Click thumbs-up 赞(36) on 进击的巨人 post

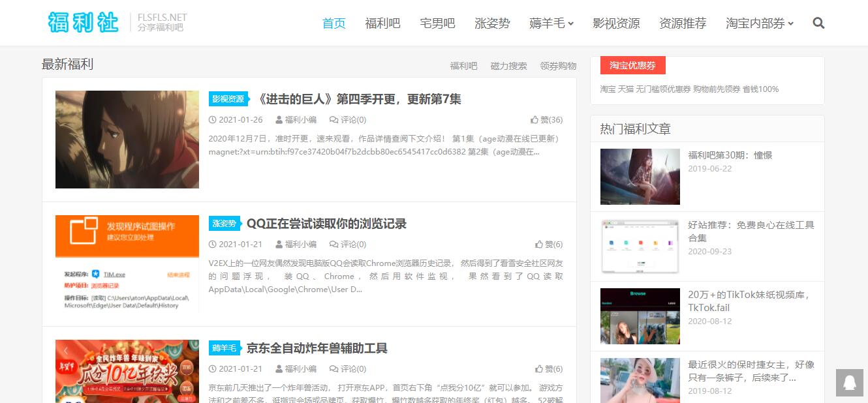tap(546, 120)
